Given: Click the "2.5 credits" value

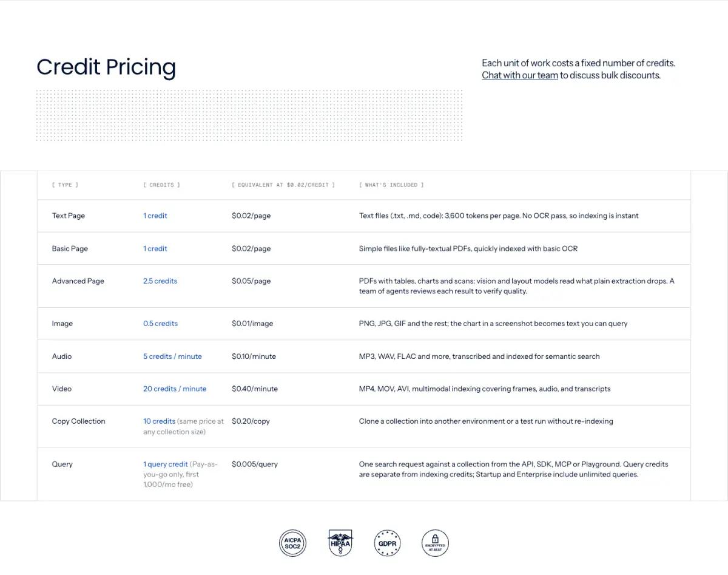Looking at the screenshot, I should pyautogui.click(x=160, y=281).
